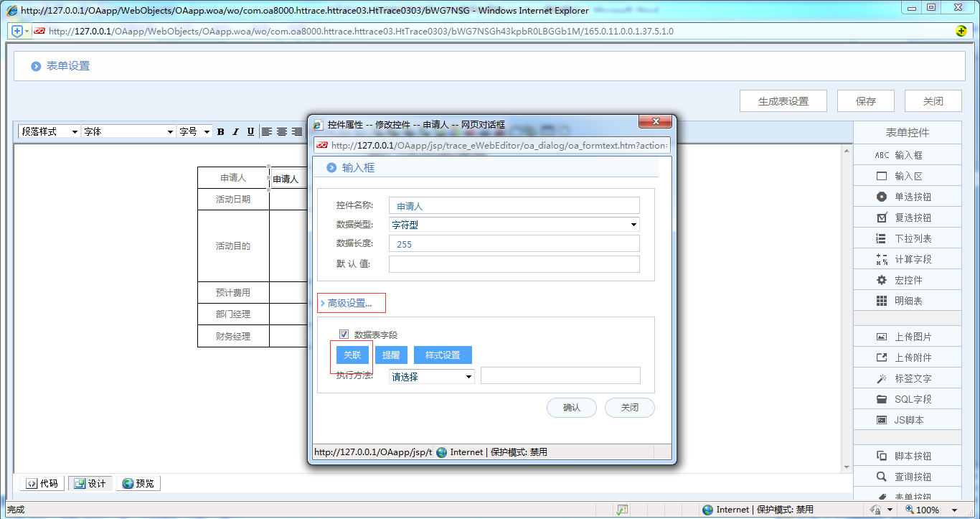
Task: Switch to the 预览 preview tab
Action: coord(138,483)
